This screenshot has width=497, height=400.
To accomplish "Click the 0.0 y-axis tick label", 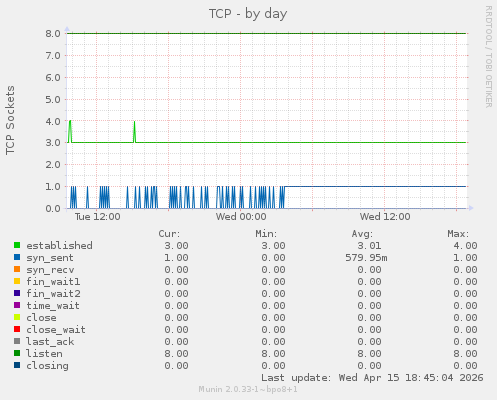I will (53, 209).
